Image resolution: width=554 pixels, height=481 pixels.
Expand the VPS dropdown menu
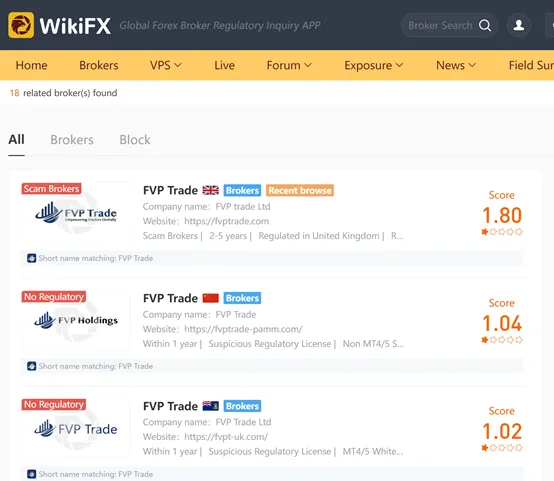click(166, 65)
